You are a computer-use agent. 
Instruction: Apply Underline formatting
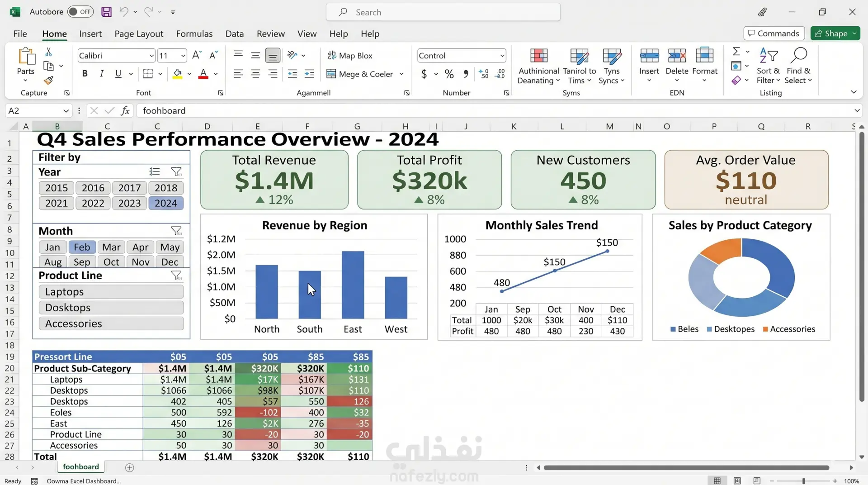coord(118,74)
